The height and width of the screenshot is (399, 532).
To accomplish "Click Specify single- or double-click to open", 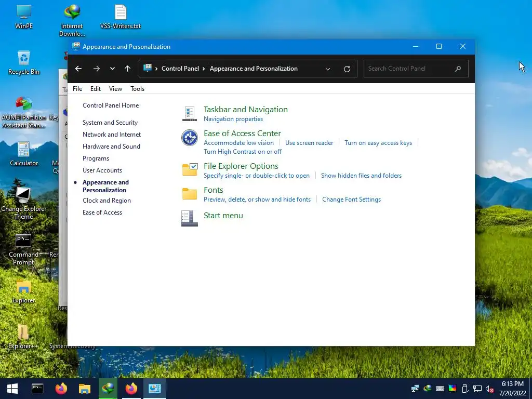I will [x=257, y=176].
